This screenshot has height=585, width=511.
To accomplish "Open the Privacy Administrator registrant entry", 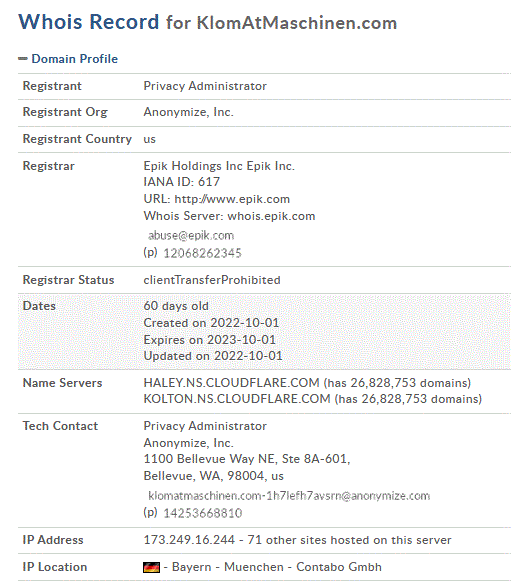I will [205, 86].
